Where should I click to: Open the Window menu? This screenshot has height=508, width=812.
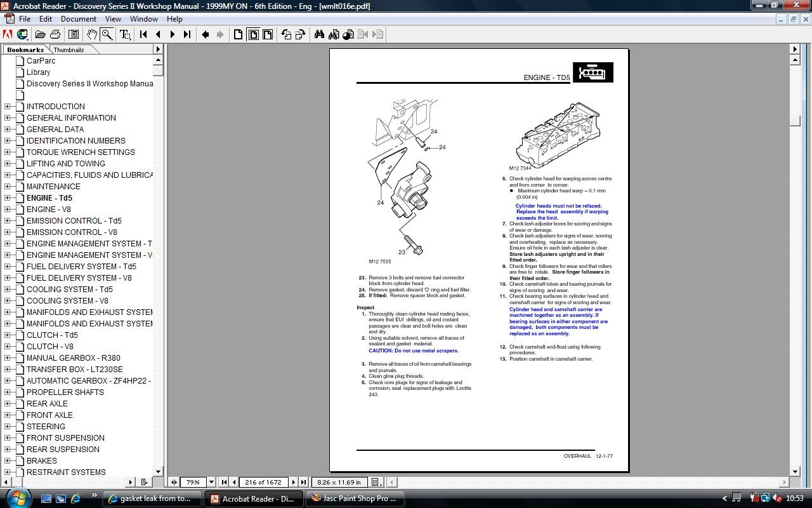144,19
